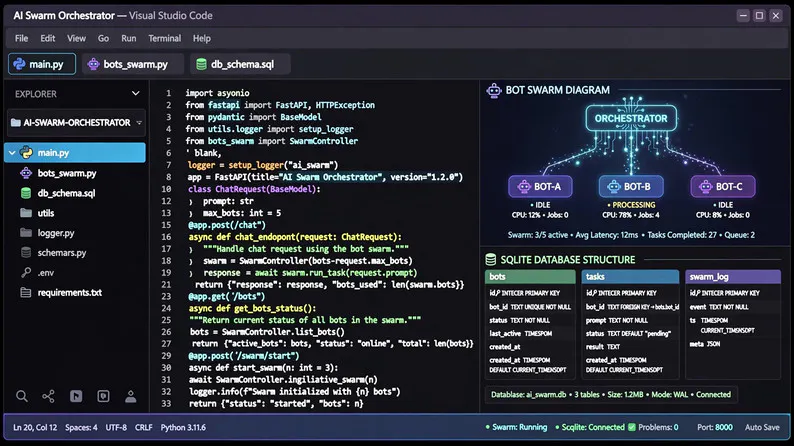Toggle Auto Save in status bar
794x446 pixels.
pos(762,427)
